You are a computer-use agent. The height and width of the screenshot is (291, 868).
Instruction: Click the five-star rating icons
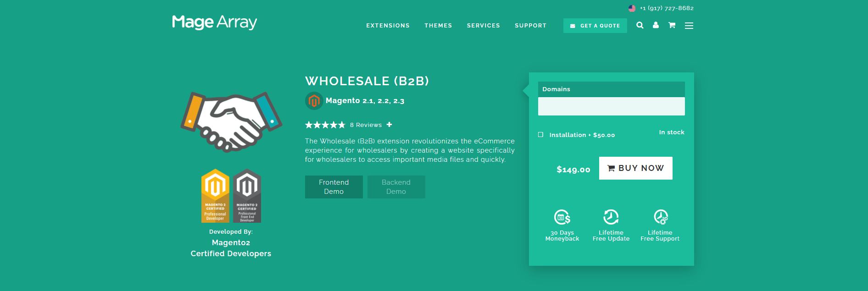click(325, 125)
